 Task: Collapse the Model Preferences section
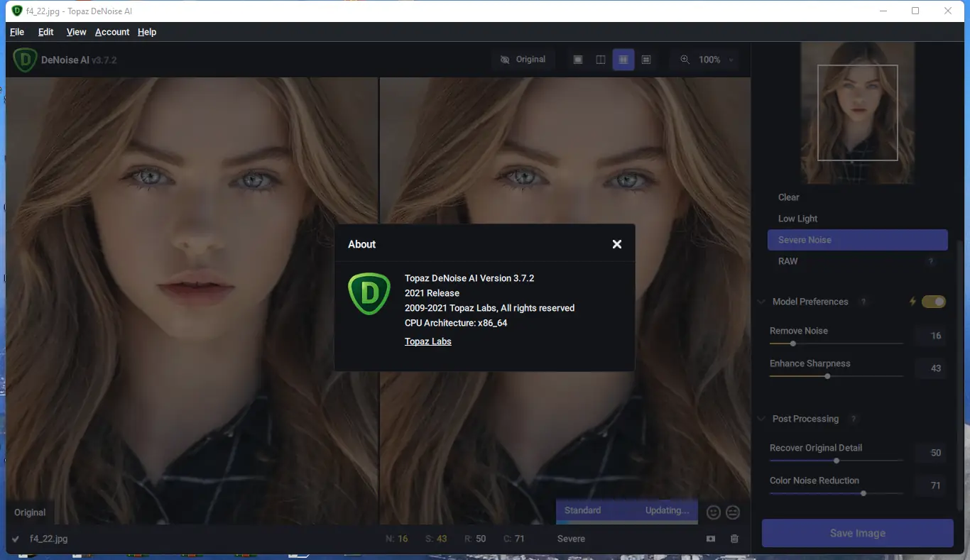coord(762,302)
